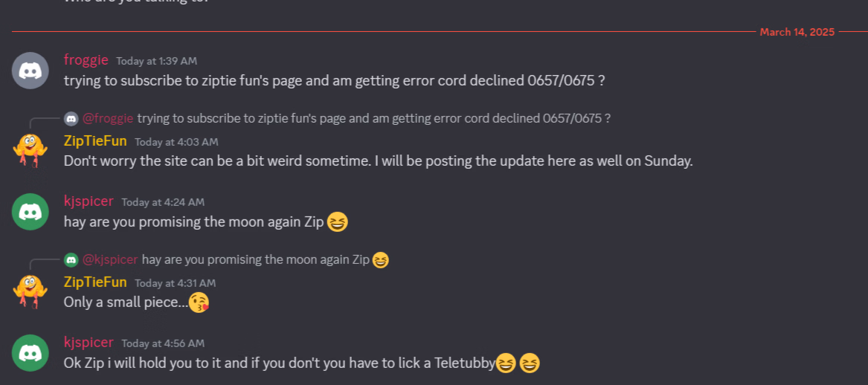Click the tiny gray avatar in the froggie reply preview
The height and width of the screenshot is (385, 868).
(x=71, y=118)
